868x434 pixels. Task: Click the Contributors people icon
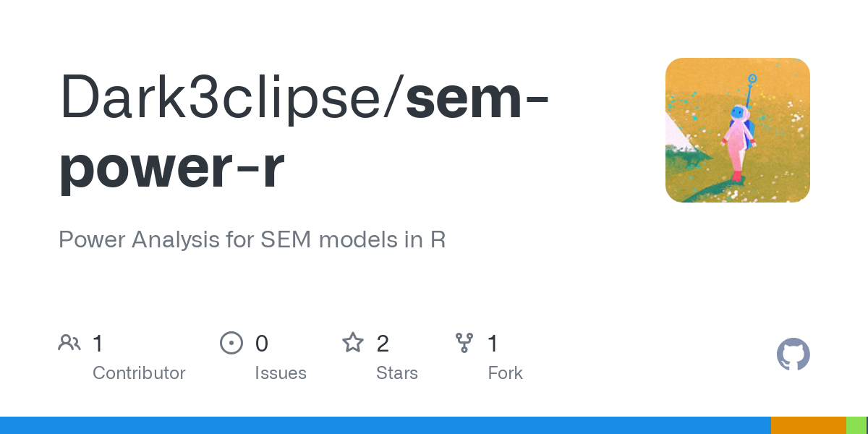point(69,343)
